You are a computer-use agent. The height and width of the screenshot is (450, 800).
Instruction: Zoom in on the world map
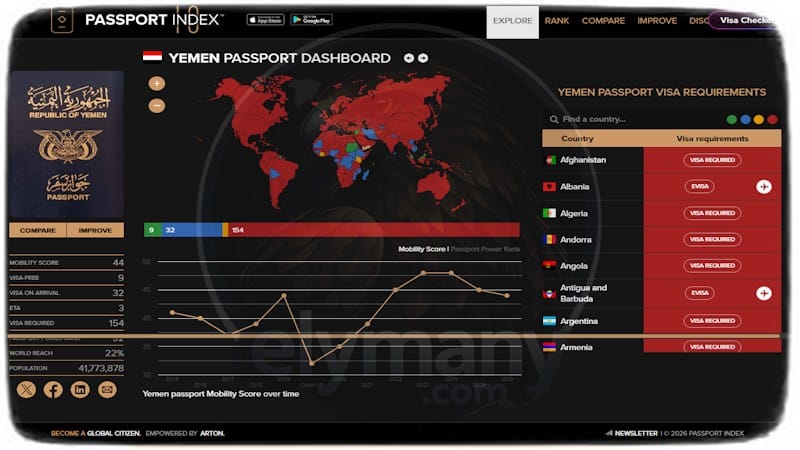pyautogui.click(x=157, y=84)
